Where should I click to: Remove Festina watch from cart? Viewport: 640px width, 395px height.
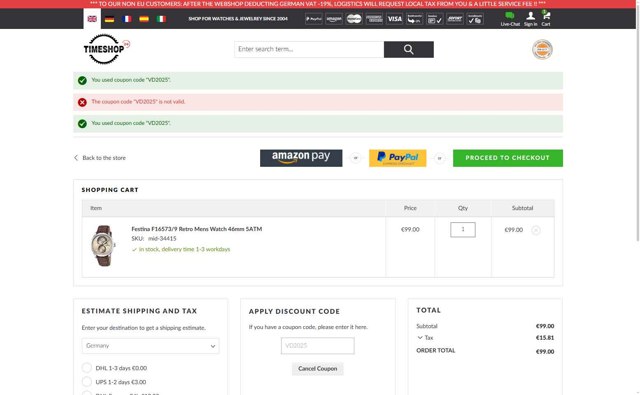point(536,230)
